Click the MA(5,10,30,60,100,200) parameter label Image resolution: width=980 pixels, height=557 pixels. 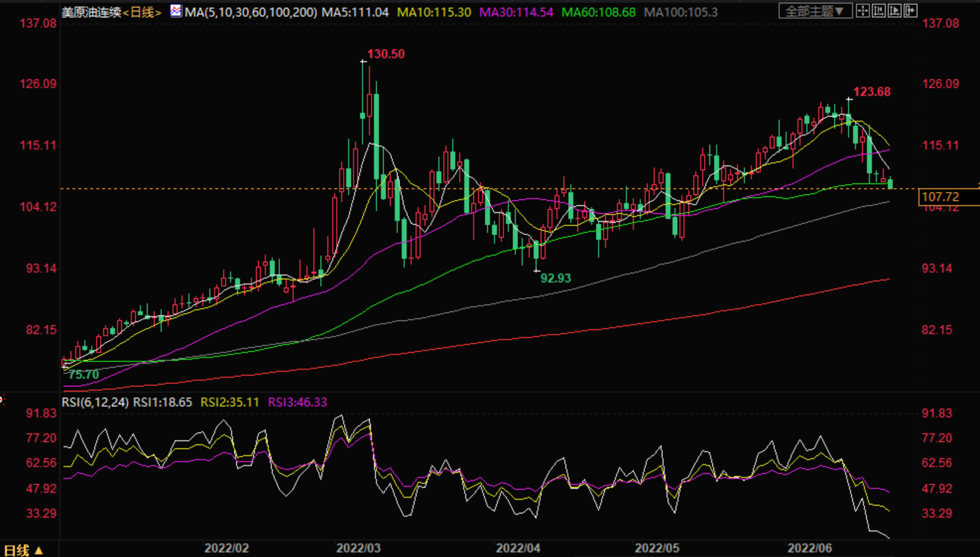[251, 12]
